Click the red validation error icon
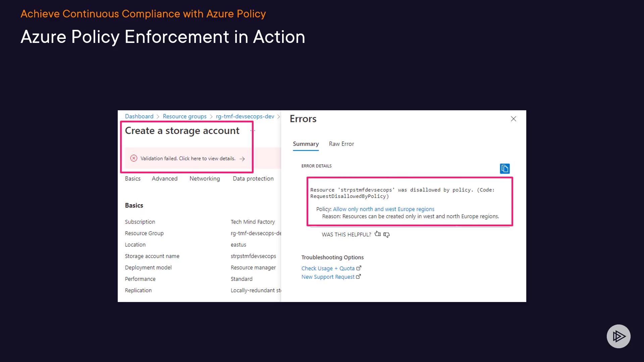 133,158
